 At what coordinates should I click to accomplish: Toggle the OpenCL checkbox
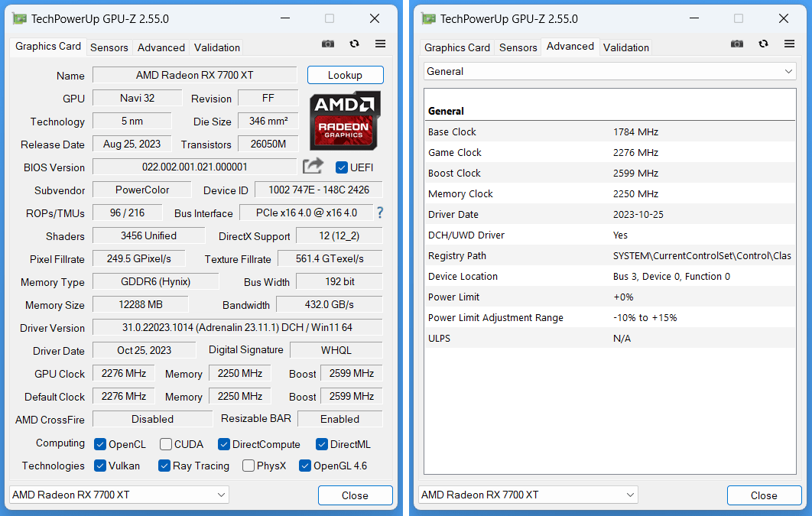coord(100,445)
